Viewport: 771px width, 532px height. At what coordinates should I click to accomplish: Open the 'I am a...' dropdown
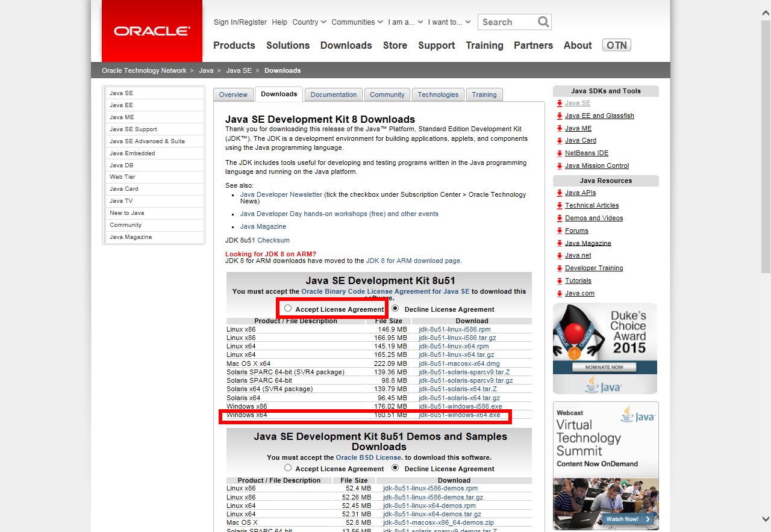pos(405,22)
